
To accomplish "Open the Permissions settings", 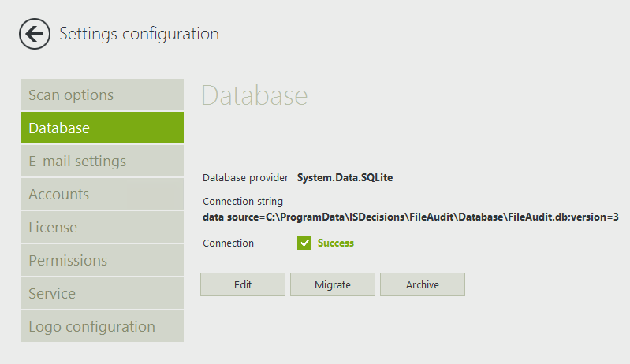I will click(102, 260).
